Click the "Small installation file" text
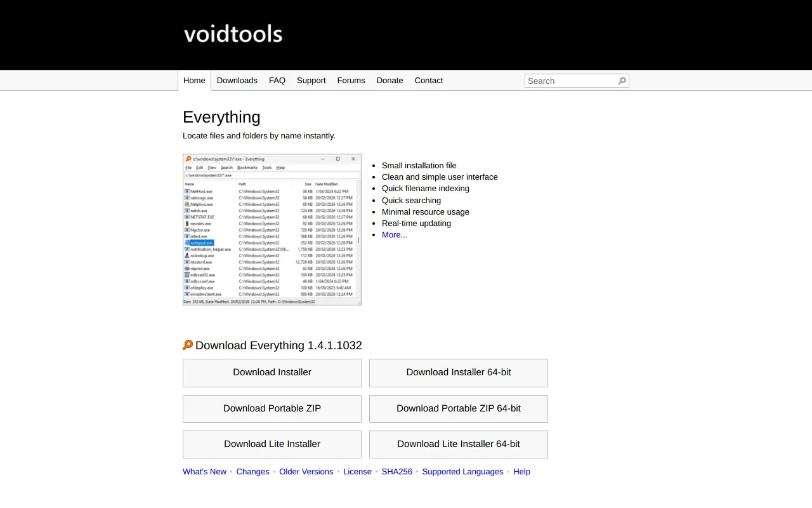 pos(419,166)
